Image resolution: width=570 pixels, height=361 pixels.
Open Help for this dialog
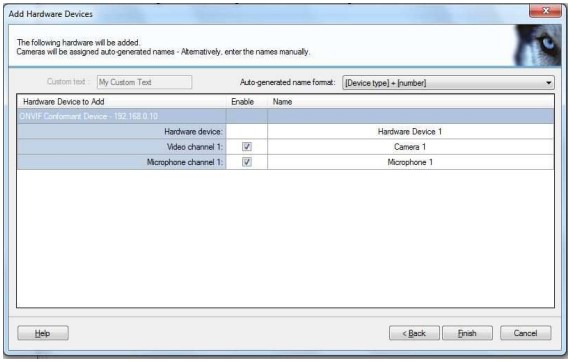click(43, 333)
